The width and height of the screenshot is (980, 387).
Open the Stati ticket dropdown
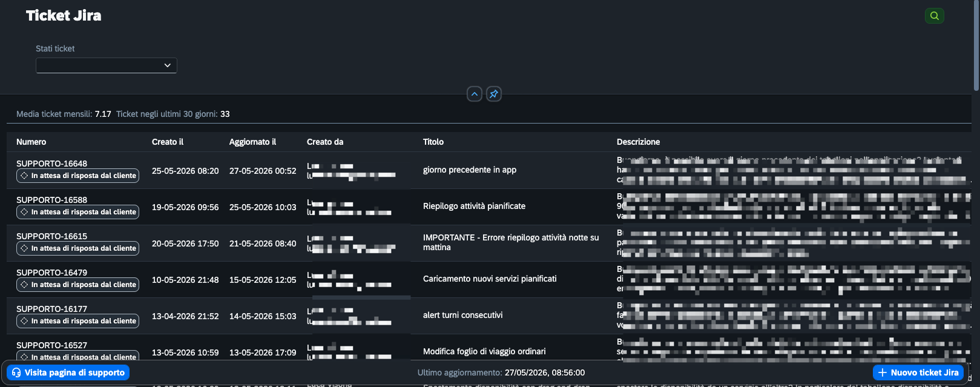[107, 65]
